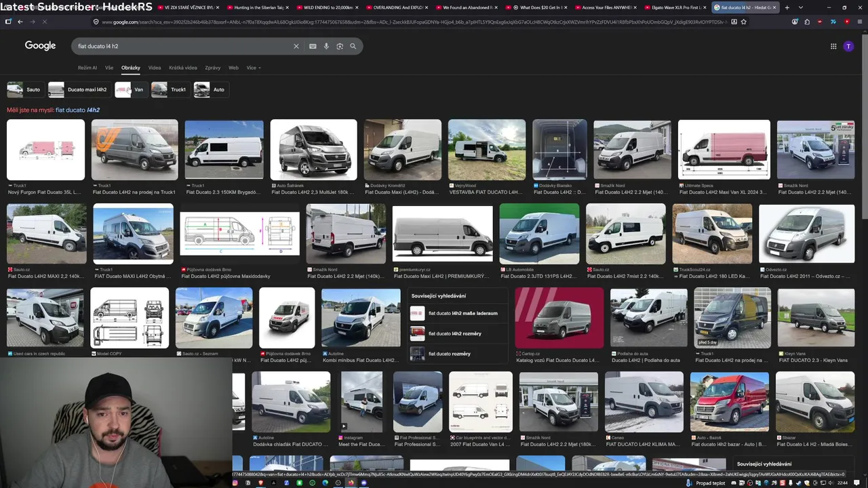This screenshot has height=488, width=868.
Task: Open the Půjčovna dodávek Brno diagram image
Action: pyautogui.click(x=239, y=234)
